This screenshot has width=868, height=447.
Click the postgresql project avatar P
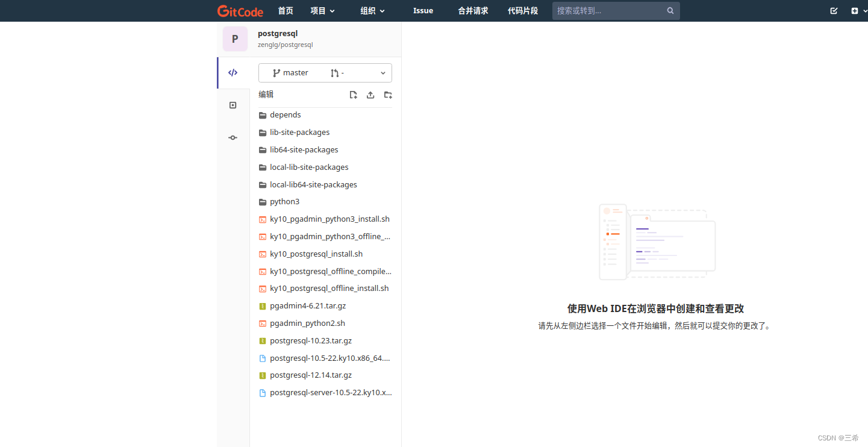coord(235,39)
